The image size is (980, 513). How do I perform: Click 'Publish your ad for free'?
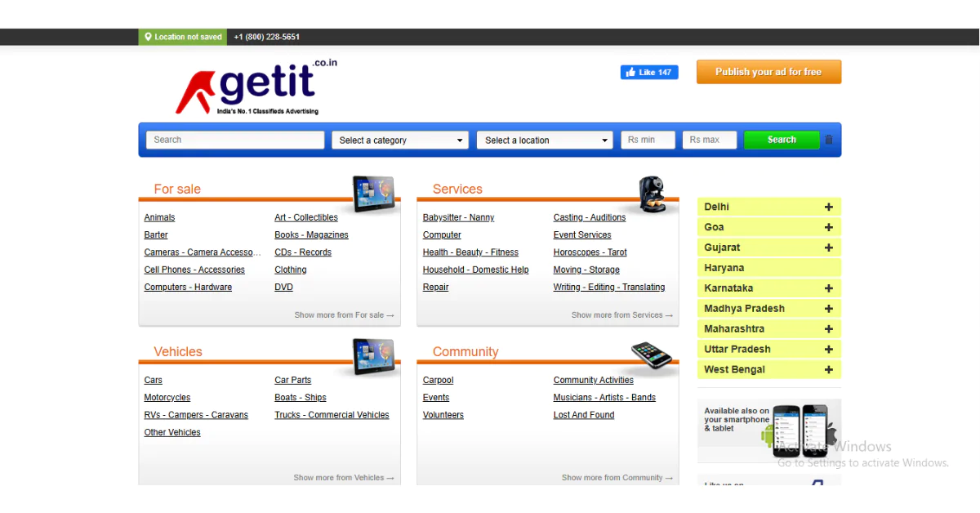click(x=768, y=72)
